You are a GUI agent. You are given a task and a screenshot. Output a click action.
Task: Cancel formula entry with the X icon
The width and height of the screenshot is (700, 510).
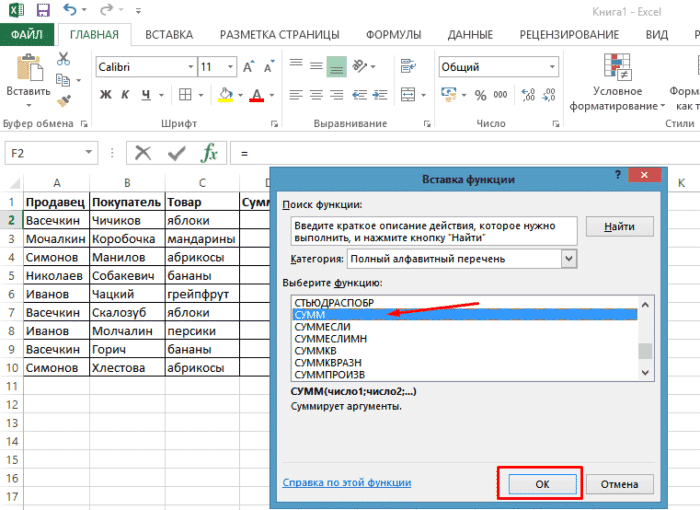click(144, 153)
